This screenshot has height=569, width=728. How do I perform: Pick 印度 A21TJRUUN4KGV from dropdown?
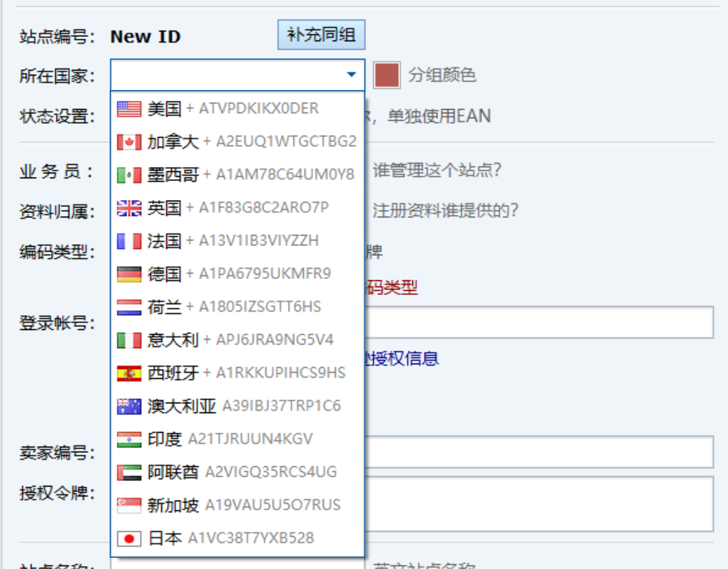coord(231,439)
